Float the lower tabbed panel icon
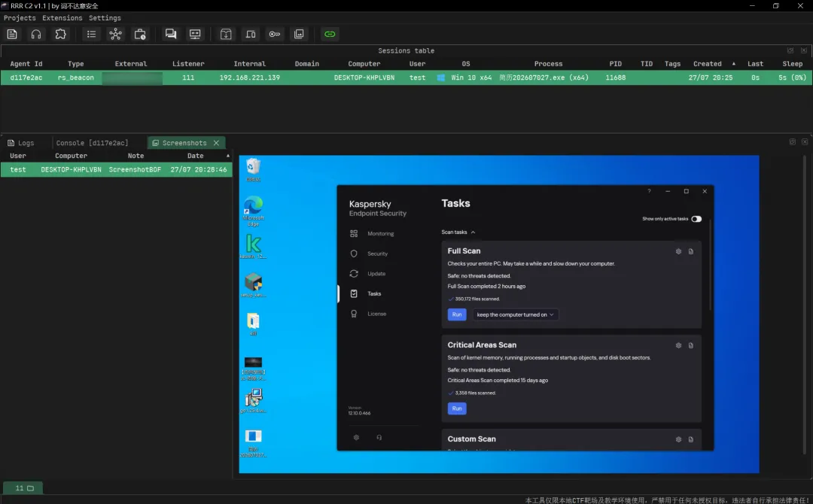This screenshot has height=504, width=813. point(792,142)
